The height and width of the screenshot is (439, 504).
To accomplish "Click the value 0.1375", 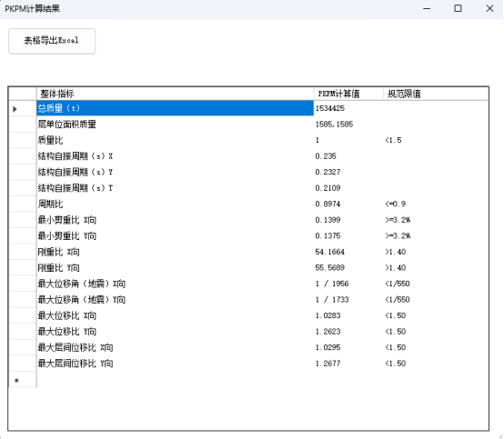I will 328,235.
